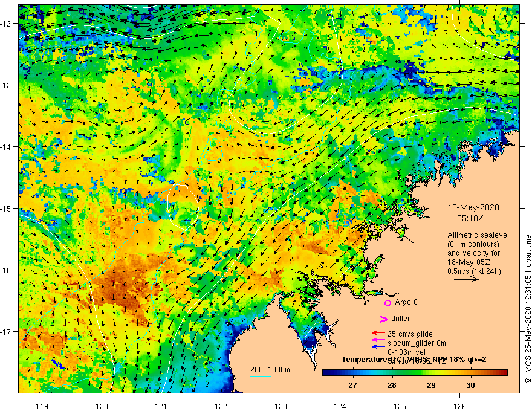
Task: Click latitude axis label -15
Action: [7, 208]
